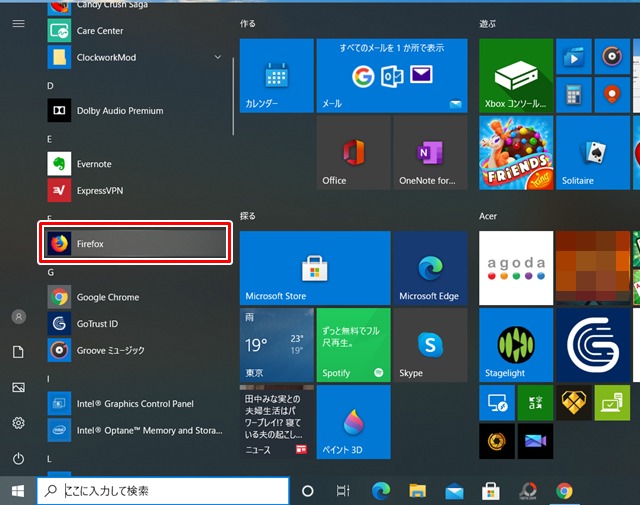
Task: Click the letter D index header
Action: (50, 86)
